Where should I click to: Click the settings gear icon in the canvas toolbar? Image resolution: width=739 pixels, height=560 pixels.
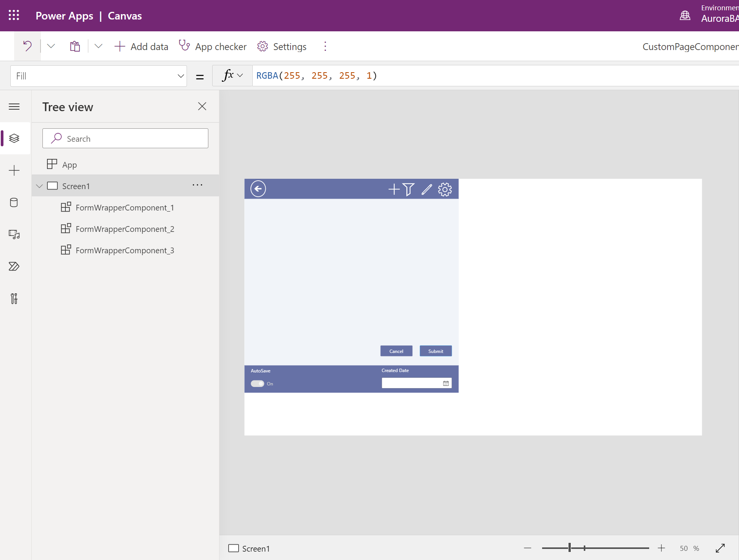pos(445,189)
